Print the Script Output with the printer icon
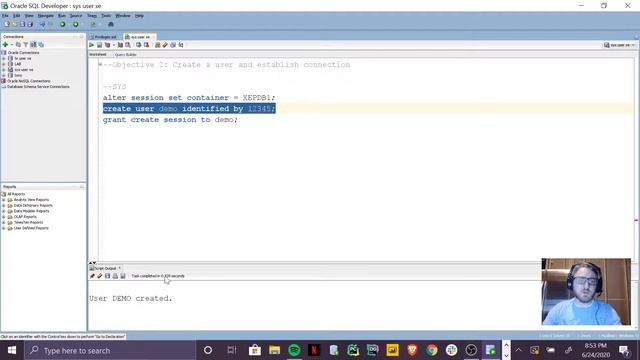The image size is (640, 360). point(115,276)
